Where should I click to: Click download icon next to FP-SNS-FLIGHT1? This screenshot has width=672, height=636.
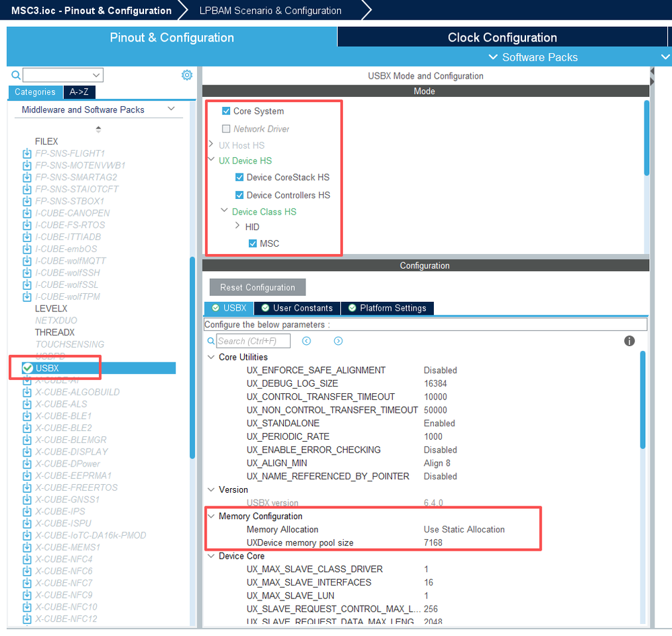27,153
